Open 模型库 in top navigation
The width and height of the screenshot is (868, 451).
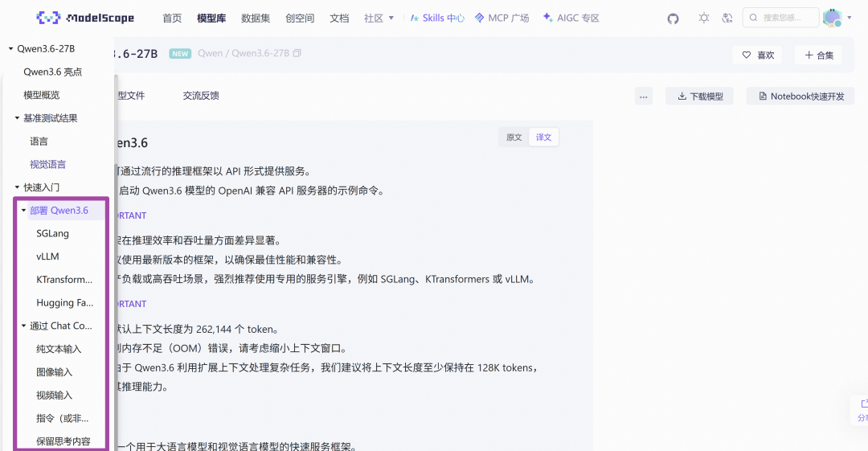(211, 18)
